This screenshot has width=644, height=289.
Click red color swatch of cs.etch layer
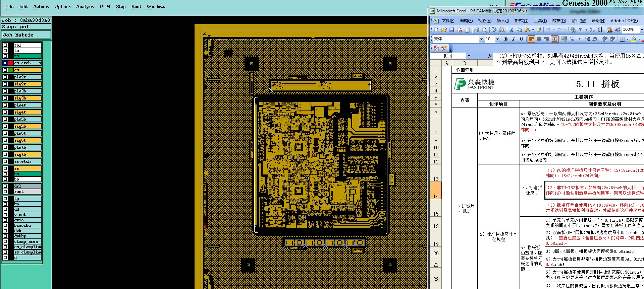tap(11, 63)
